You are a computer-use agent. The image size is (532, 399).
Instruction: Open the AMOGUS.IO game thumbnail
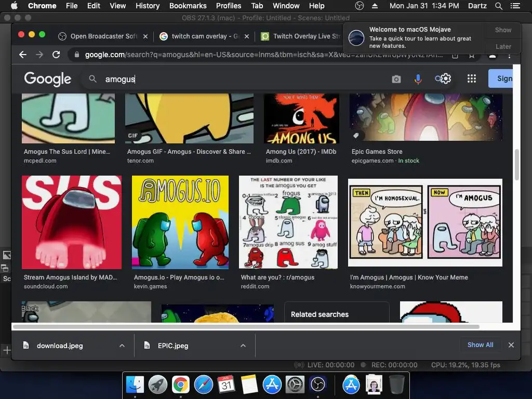(x=180, y=222)
